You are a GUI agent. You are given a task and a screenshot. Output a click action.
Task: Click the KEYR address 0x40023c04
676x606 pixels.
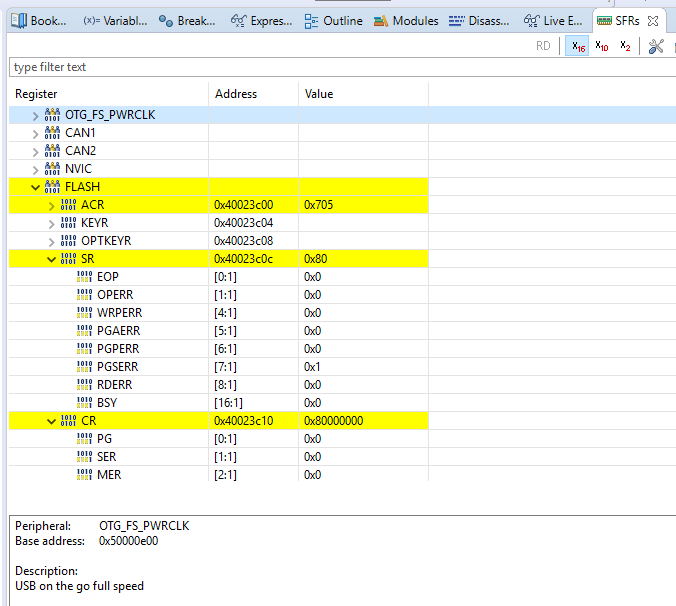coord(244,223)
